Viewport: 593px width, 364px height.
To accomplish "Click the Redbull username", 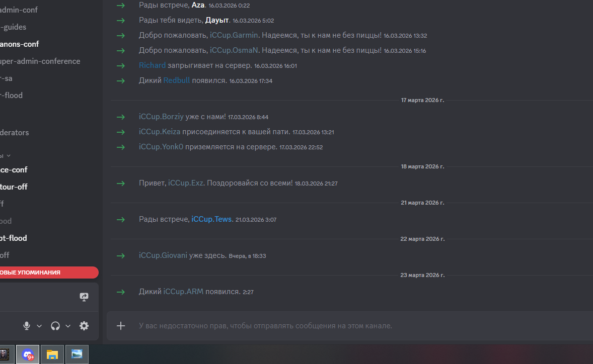I will (x=176, y=80).
